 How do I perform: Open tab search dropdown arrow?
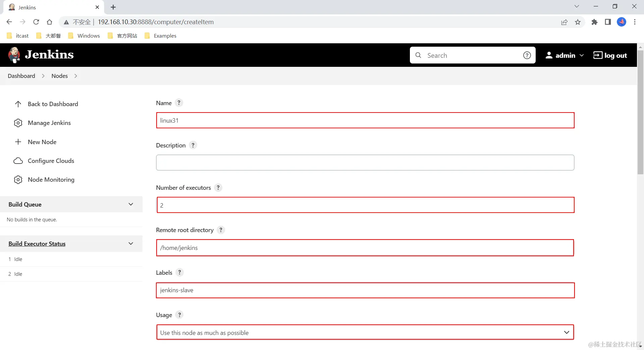tap(577, 6)
